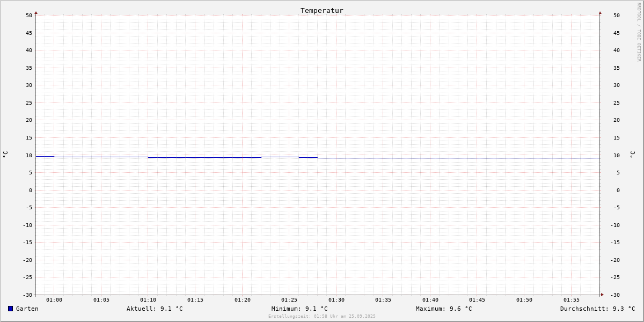This screenshot has width=644, height=322.
Task: Click the 01:10 time axis label
Action: 148,300
